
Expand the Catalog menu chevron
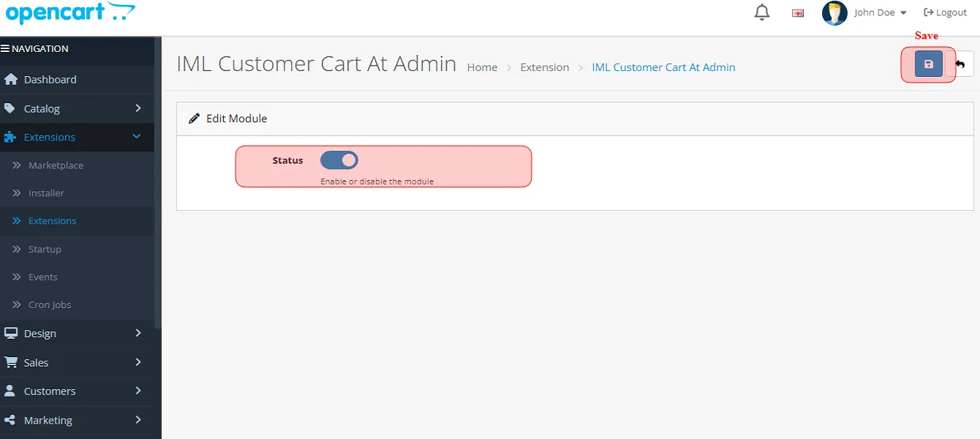138,108
